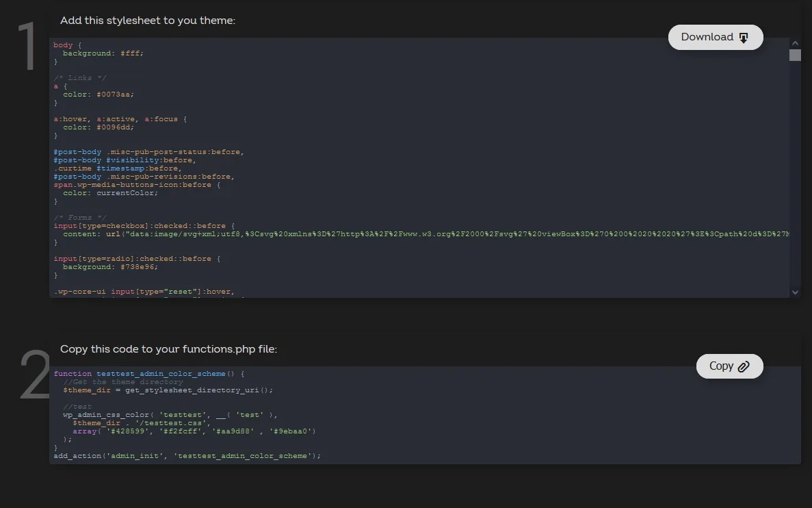This screenshot has width=812, height=508.
Task: Copy the functions.php code with Copy button
Action: point(729,366)
